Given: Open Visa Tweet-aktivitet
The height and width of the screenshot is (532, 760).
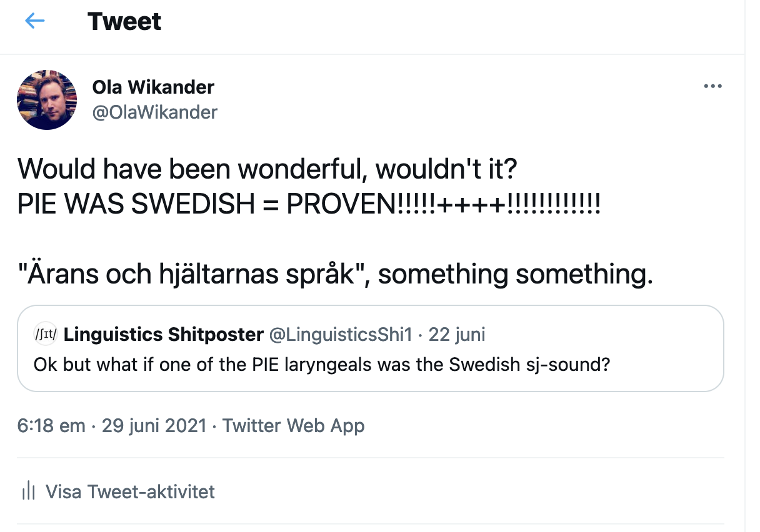Looking at the screenshot, I should point(130,491).
